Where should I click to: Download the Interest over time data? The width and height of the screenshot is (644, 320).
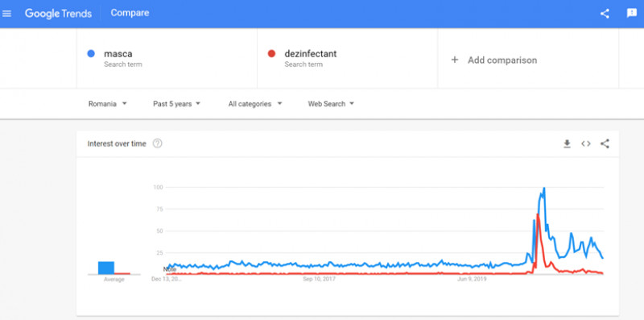(x=567, y=143)
